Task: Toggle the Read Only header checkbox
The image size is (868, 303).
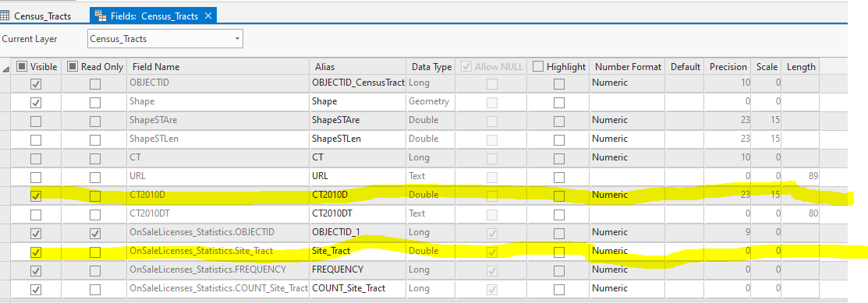Action: coord(73,66)
